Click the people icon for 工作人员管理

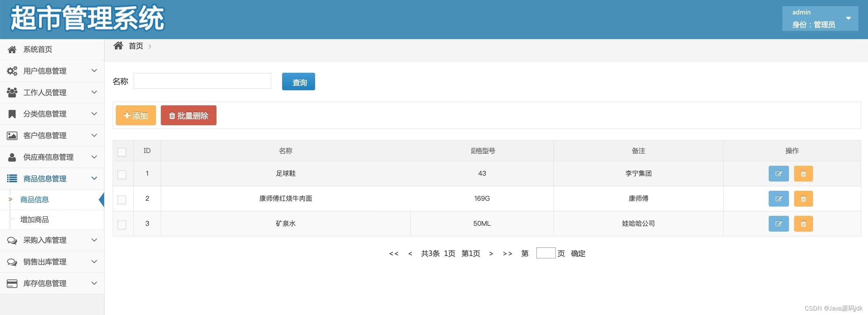coord(12,93)
